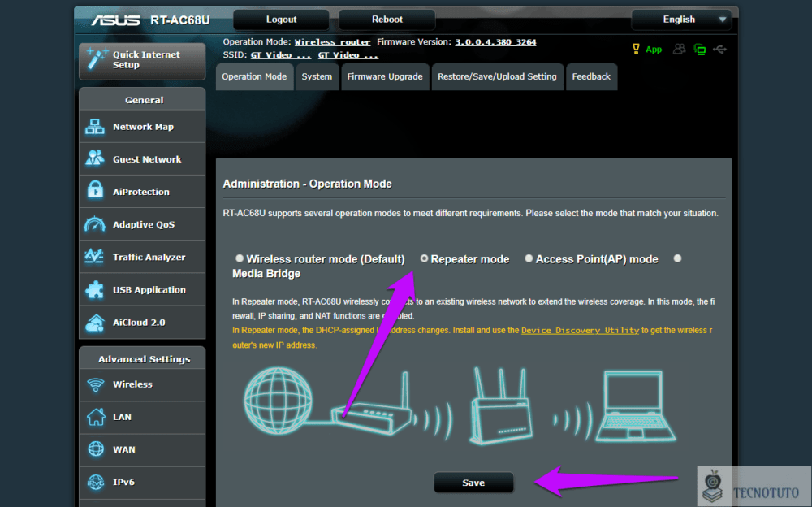Open firmware version 3.0.0.4.380_3264 link
The width and height of the screenshot is (812, 507).
click(x=495, y=42)
